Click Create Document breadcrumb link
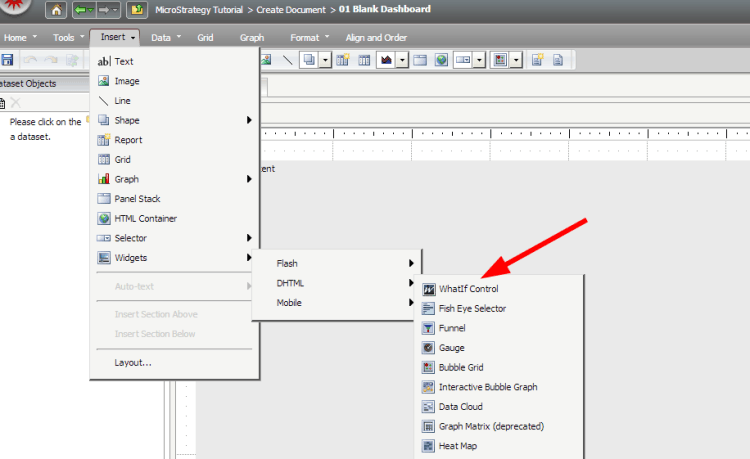This screenshot has height=459, width=750. pos(291,10)
